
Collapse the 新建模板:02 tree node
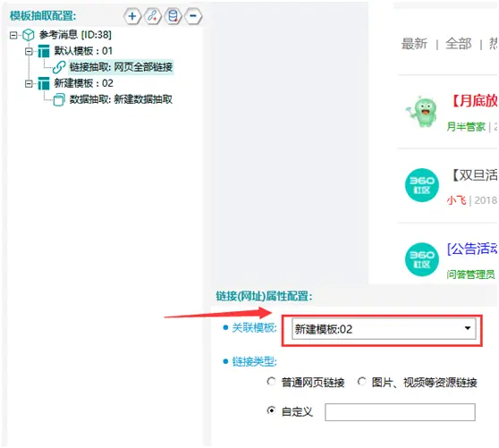(x=29, y=84)
